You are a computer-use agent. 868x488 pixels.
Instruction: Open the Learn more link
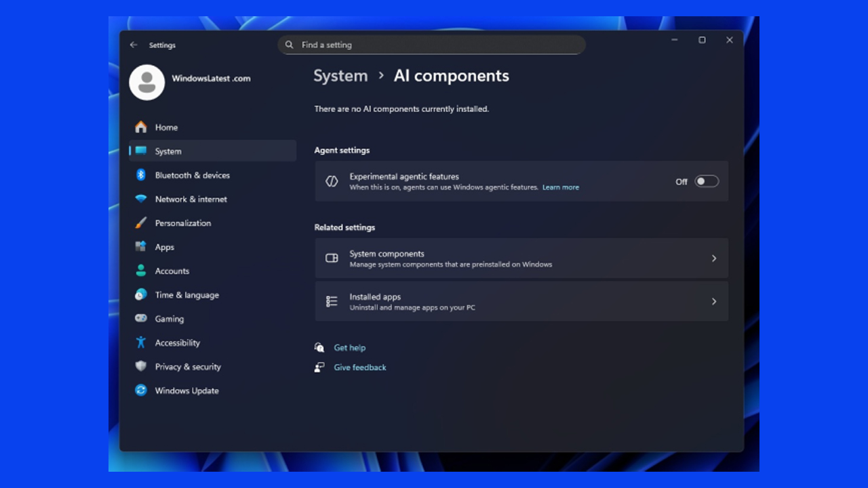coord(560,187)
